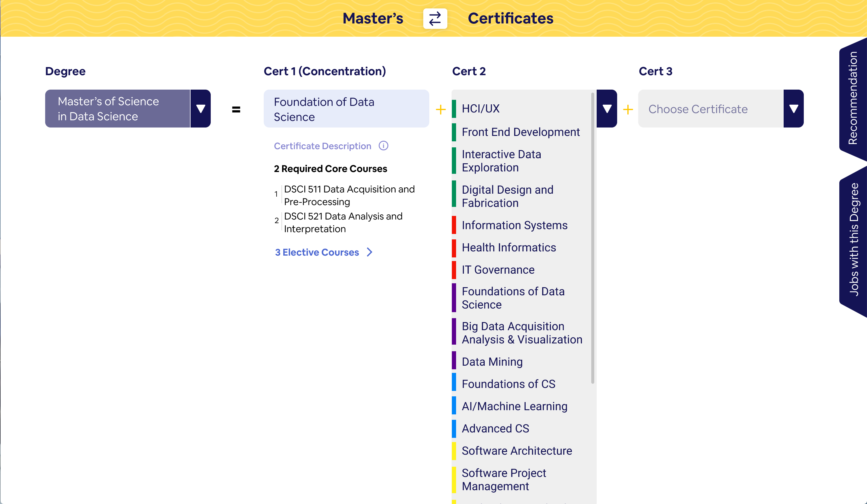This screenshot has height=504, width=867.
Task: Click the swap arrows icon between Master's and Certificates
Action: click(x=435, y=19)
